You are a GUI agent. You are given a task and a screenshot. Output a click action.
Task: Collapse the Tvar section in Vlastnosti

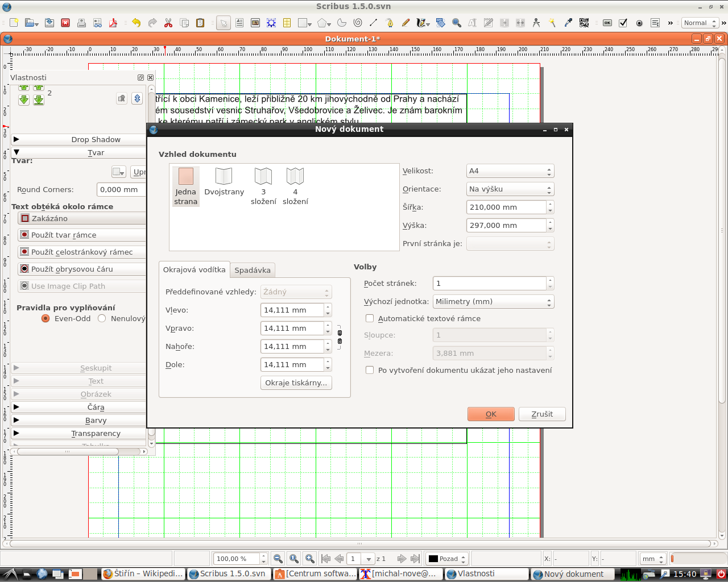coord(96,152)
